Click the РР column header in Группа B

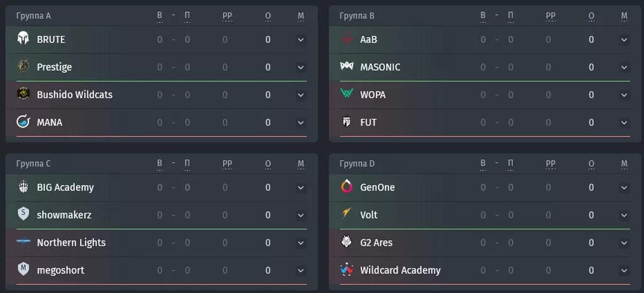(550, 16)
